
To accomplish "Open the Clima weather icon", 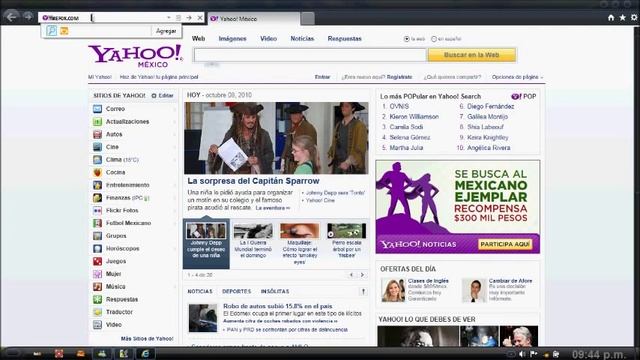I will point(97,160).
